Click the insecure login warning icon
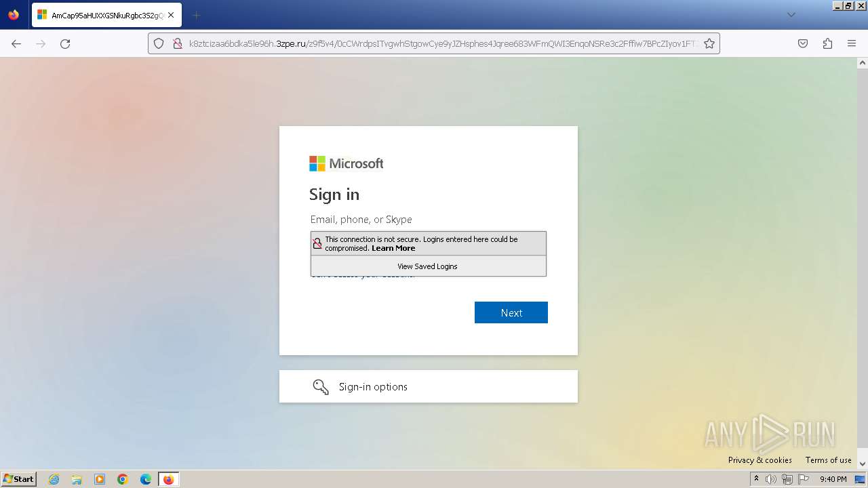This screenshot has width=868, height=488. [x=317, y=243]
